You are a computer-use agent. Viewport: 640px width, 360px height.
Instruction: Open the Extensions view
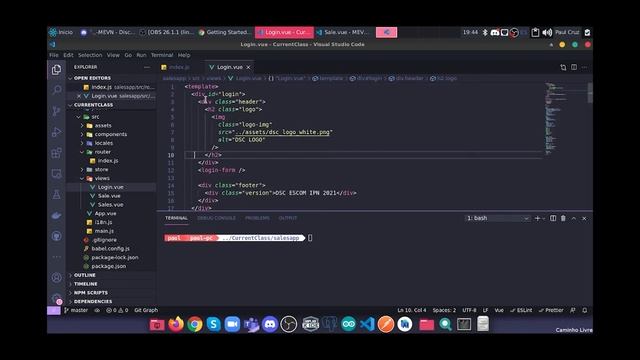(56, 153)
